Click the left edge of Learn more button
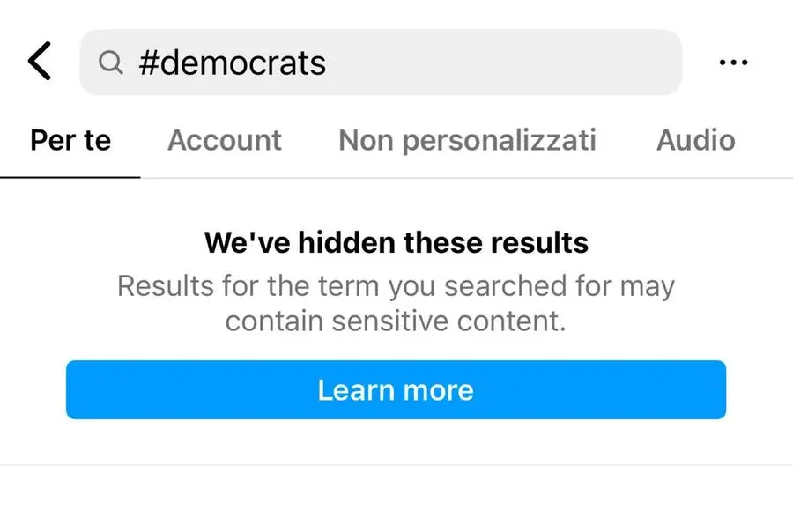 pyautogui.click(x=79, y=390)
